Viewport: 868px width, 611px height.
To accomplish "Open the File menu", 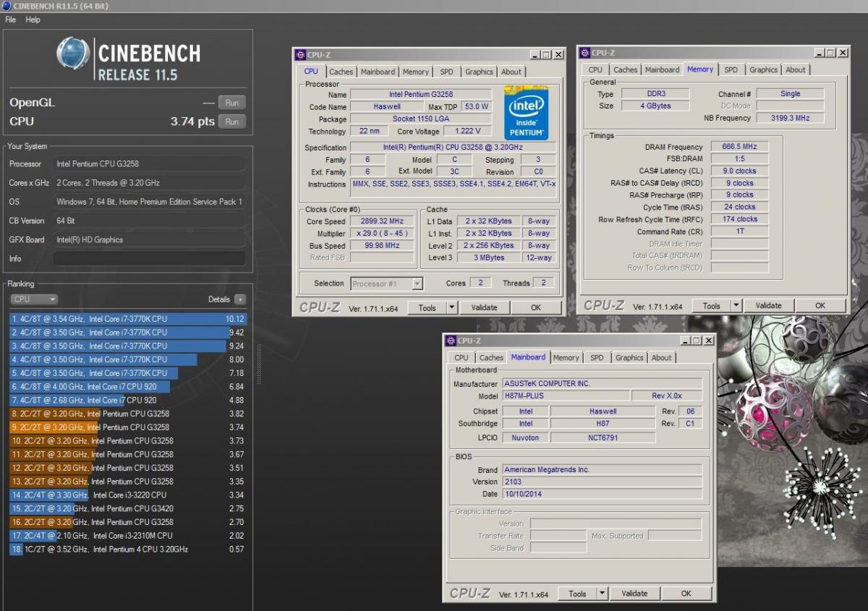I will 11,20.
